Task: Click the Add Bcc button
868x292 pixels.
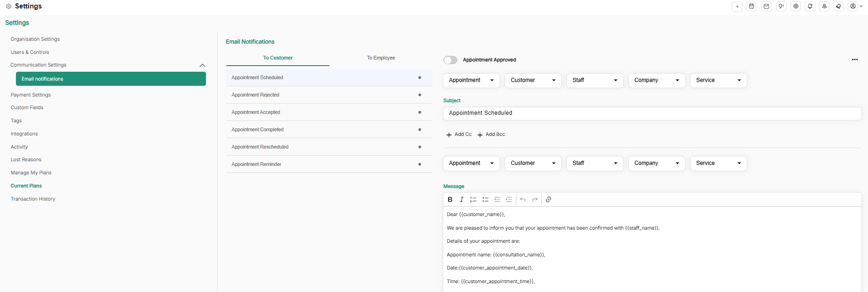Action: [x=491, y=135]
